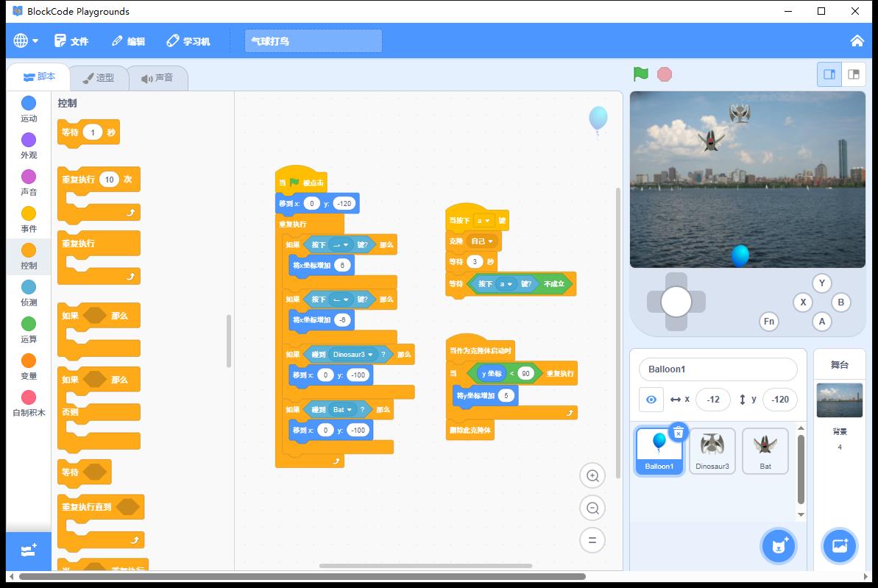Reset workspace zoom to default
878x588 pixels.
click(x=592, y=540)
